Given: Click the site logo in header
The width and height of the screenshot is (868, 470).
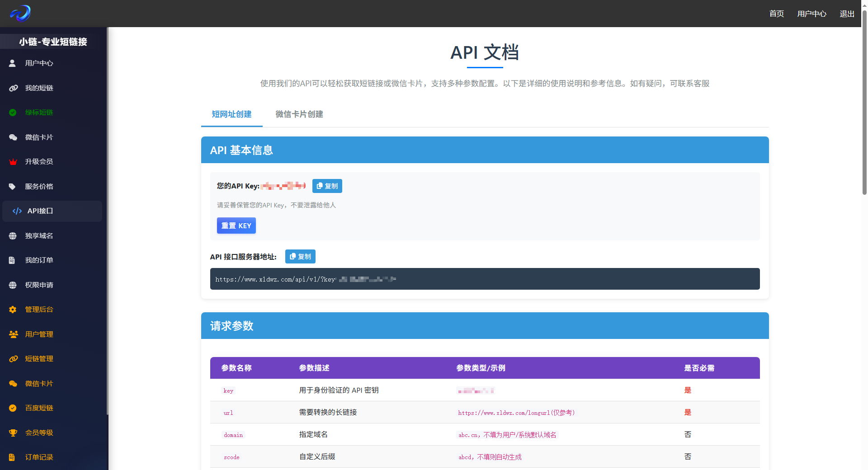Looking at the screenshot, I should tap(20, 13).
